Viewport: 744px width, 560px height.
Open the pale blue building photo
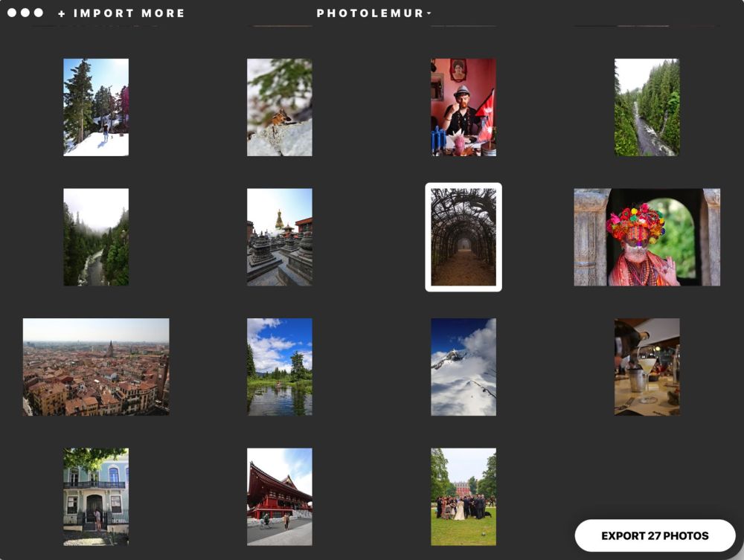point(96,497)
